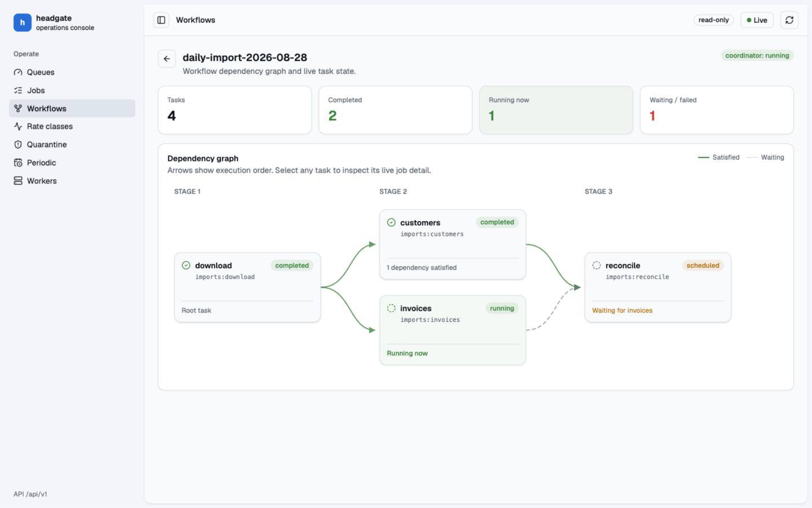Click the download completed status badge
This screenshot has width=812, height=508.
pyautogui.click(x=292, y=265)
